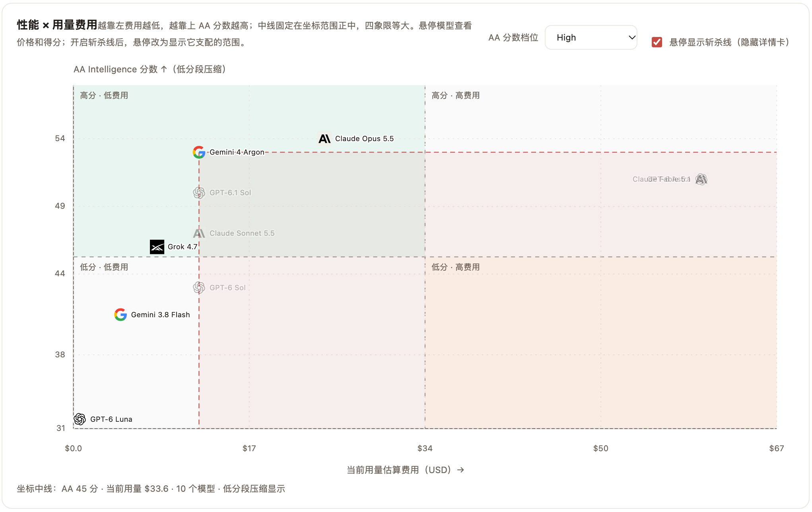Click the 低分 · 高费用 quadrant label
Viewport: 812px width, 512px height.
click(x=455, y=267)
